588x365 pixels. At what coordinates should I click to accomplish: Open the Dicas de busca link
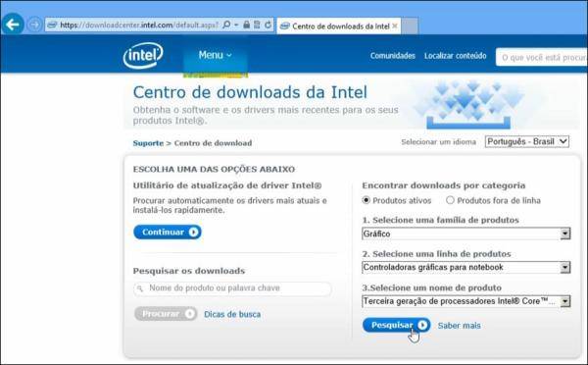tap(232, 314)
